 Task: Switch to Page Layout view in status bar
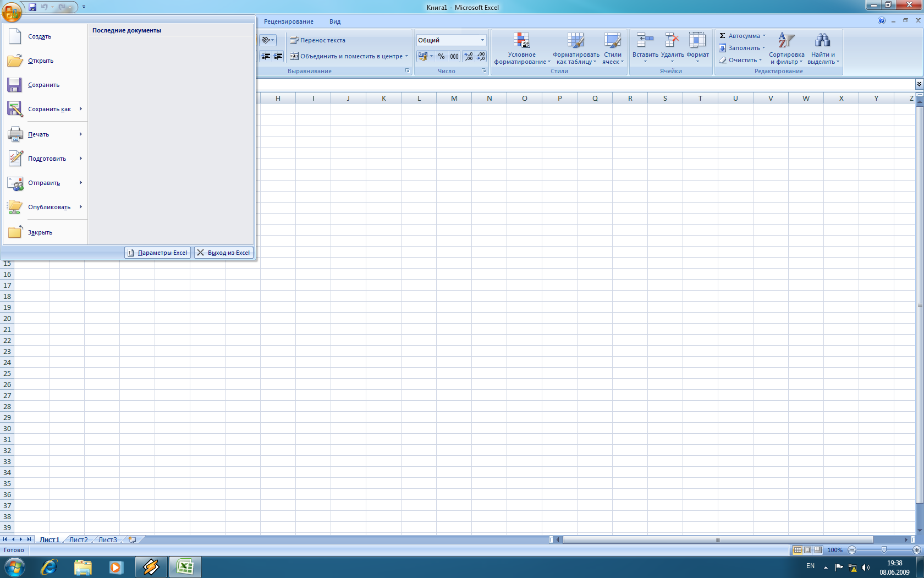tap(807, 550)
